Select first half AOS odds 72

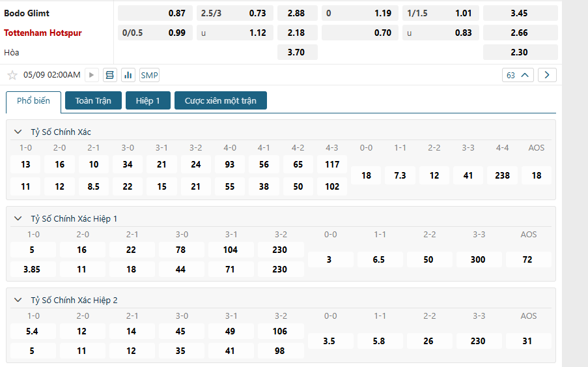(527, 259)
